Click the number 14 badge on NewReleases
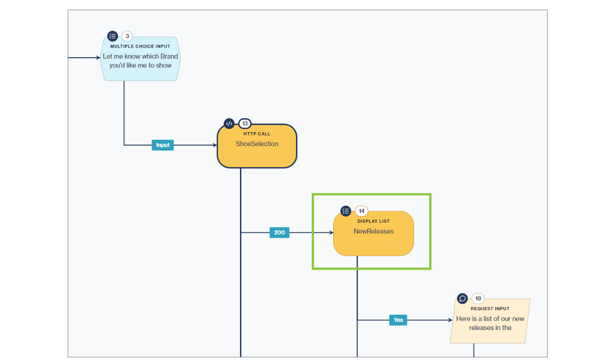The image size is (605, 364). [361, 211]
